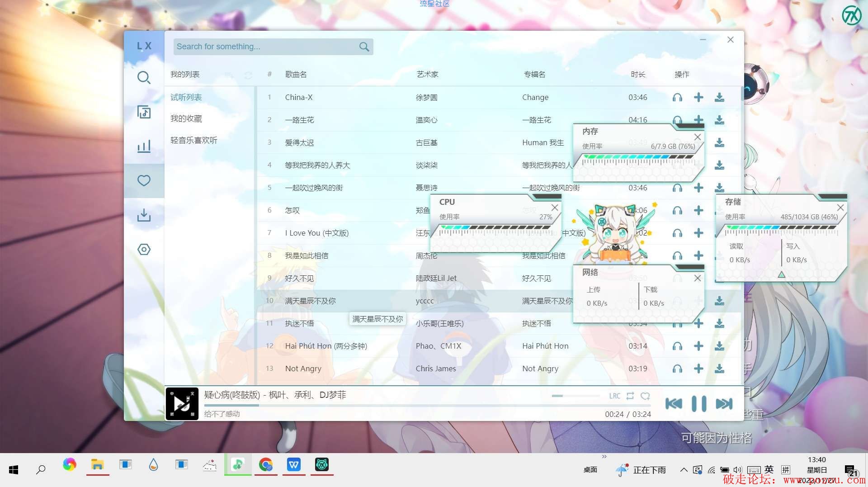The height and width of the screenshot is (487, 868).
Task: Download Hai Phút Hơn
Action: pyautogui.click(x=719, y=346)
